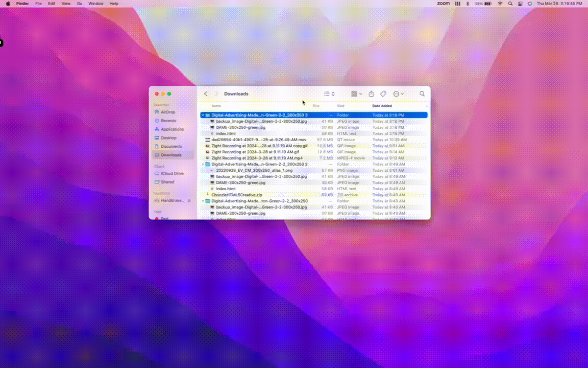Click the Tags icon in the toolbar
The image size is (588, 368).
(383, 94)
